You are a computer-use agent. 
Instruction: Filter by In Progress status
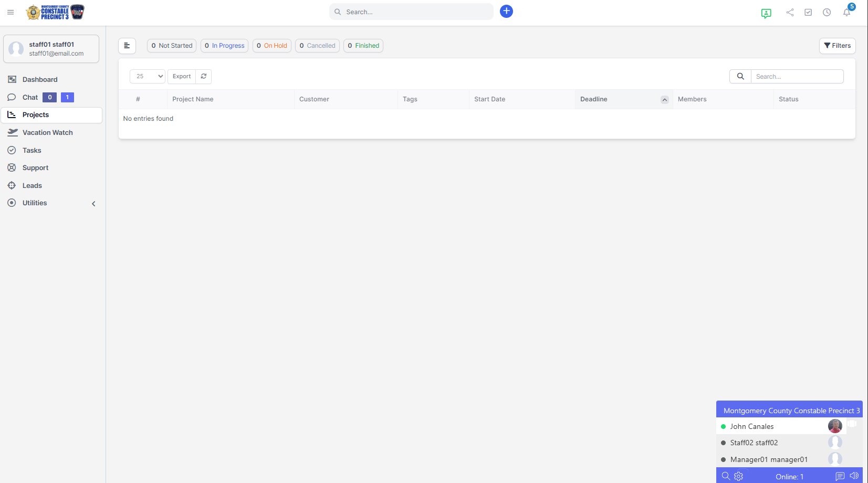[x=224, y=46]
